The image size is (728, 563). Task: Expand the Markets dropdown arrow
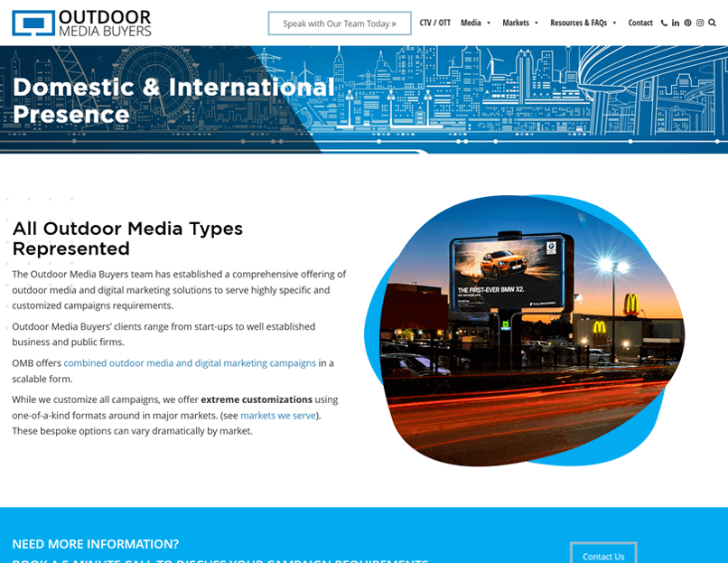(x=537, y=23)
